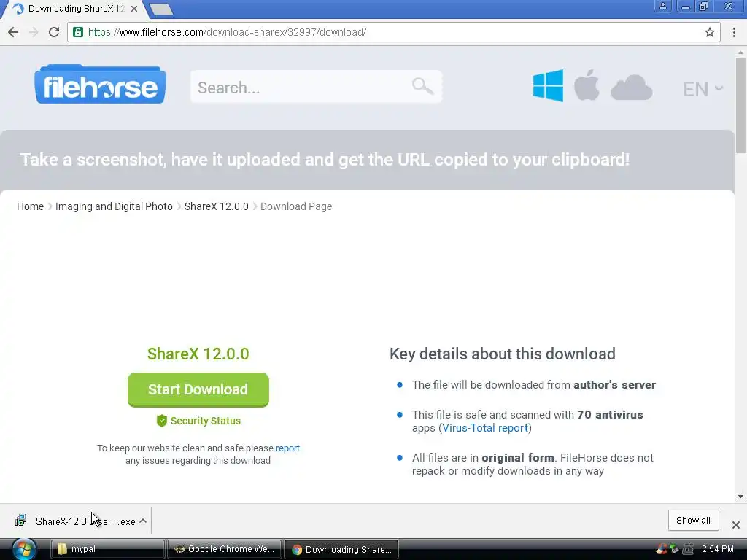Open the Security Status link
The image size is (747, 560).
[205, 421]
